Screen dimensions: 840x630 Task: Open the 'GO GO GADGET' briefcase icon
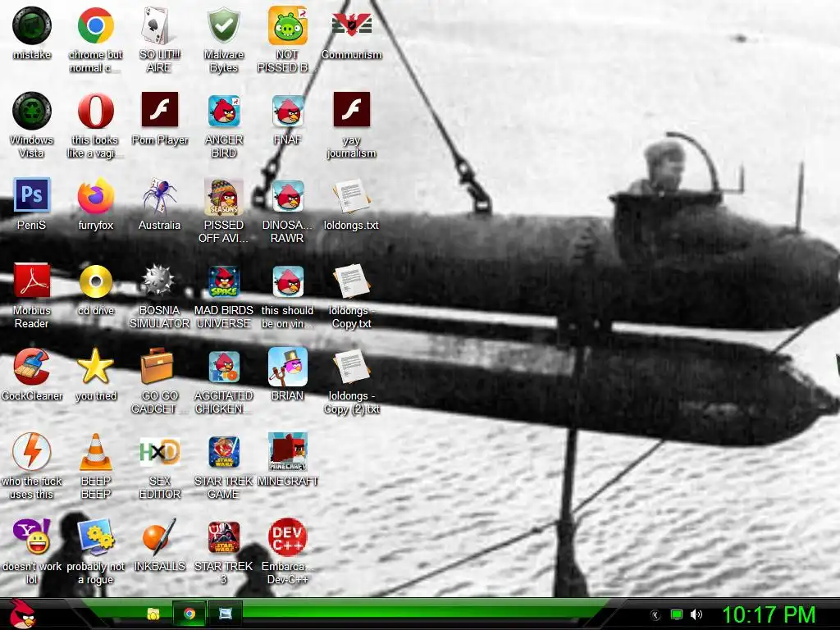coord(157,365)
